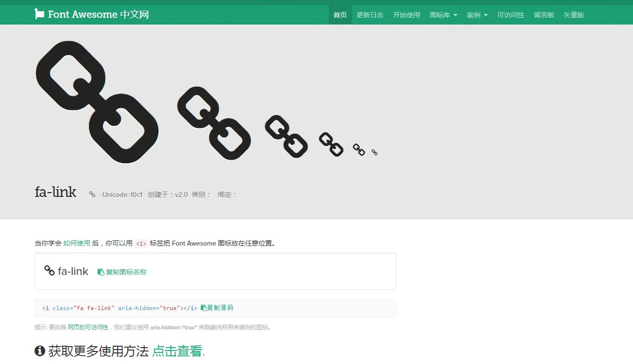633x364 pixels.
Task: Click the fa fa-link HTML code snippet
Action: (x=120, y=308)
